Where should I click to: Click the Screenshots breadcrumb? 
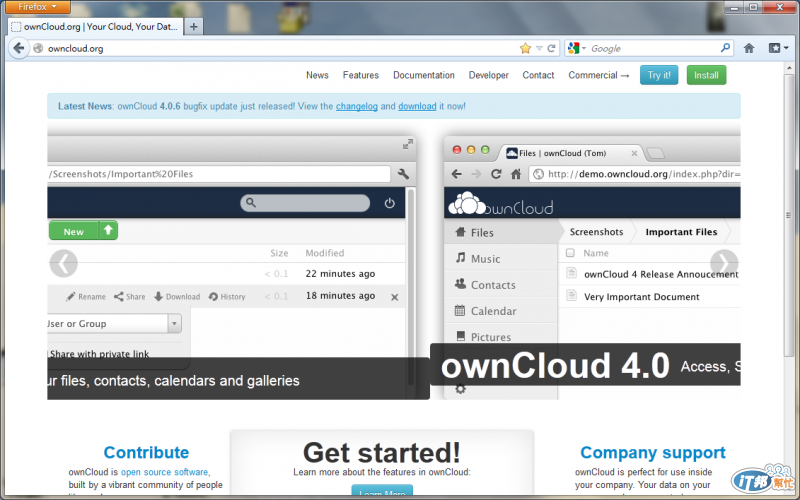pos(596,232)
